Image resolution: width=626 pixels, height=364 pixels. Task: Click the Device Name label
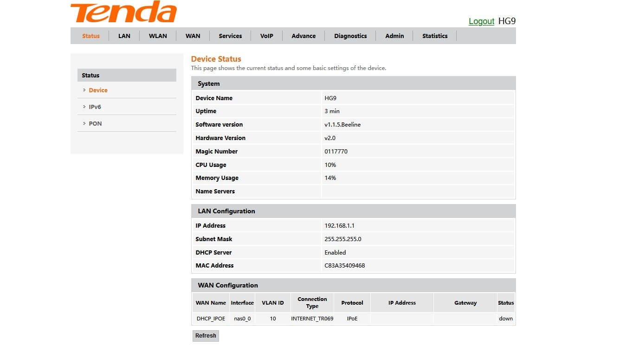tap(214, 98)
